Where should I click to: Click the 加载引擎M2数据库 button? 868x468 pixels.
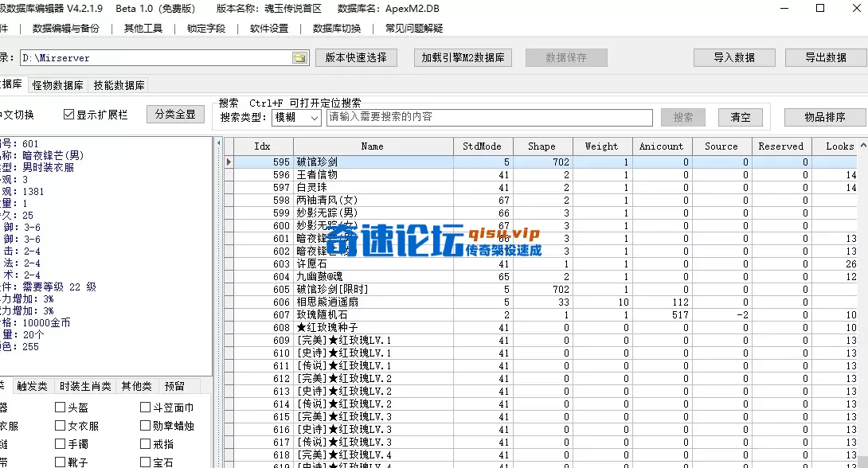(x=463, y=57)
